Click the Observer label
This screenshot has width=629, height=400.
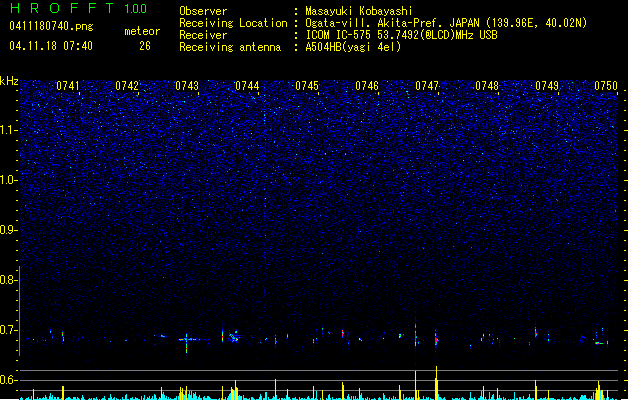[x=203, y=11]
